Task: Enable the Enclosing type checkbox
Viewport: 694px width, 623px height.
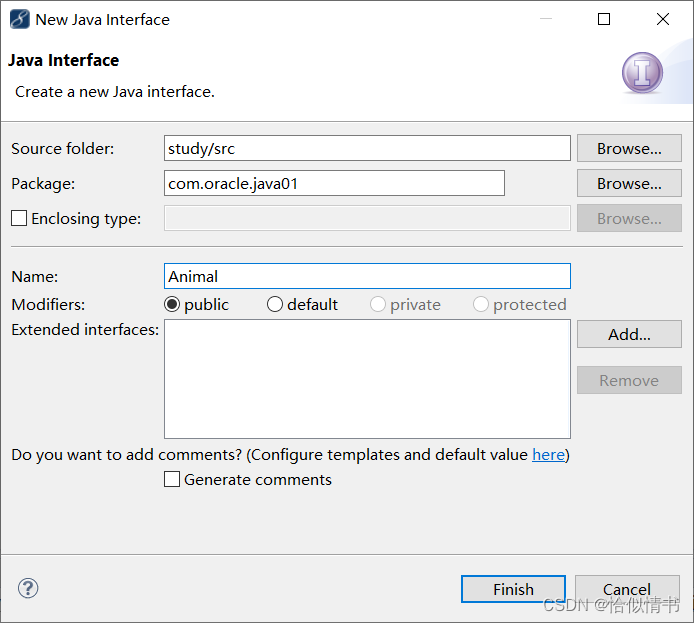Action: 19,218
